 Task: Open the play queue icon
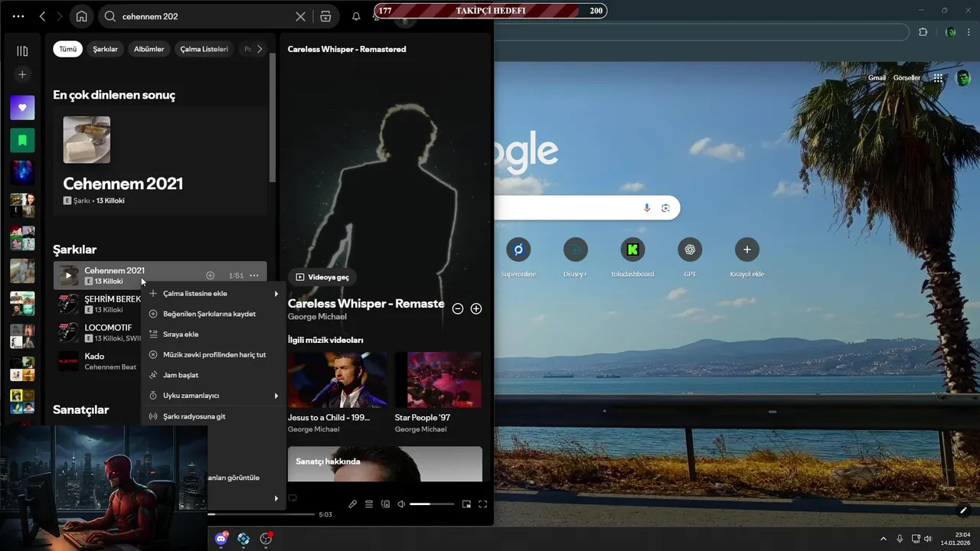click(369, 504)
